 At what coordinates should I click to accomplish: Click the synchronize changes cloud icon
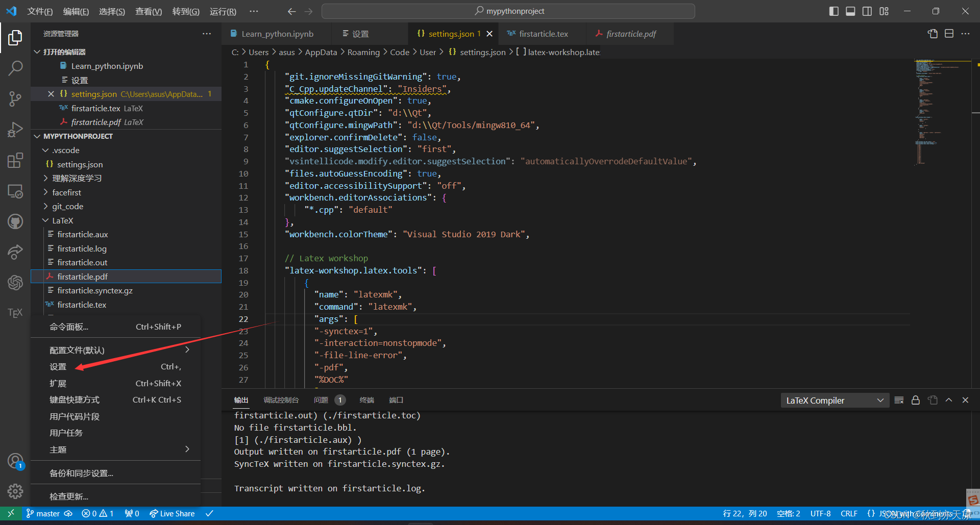68,513
